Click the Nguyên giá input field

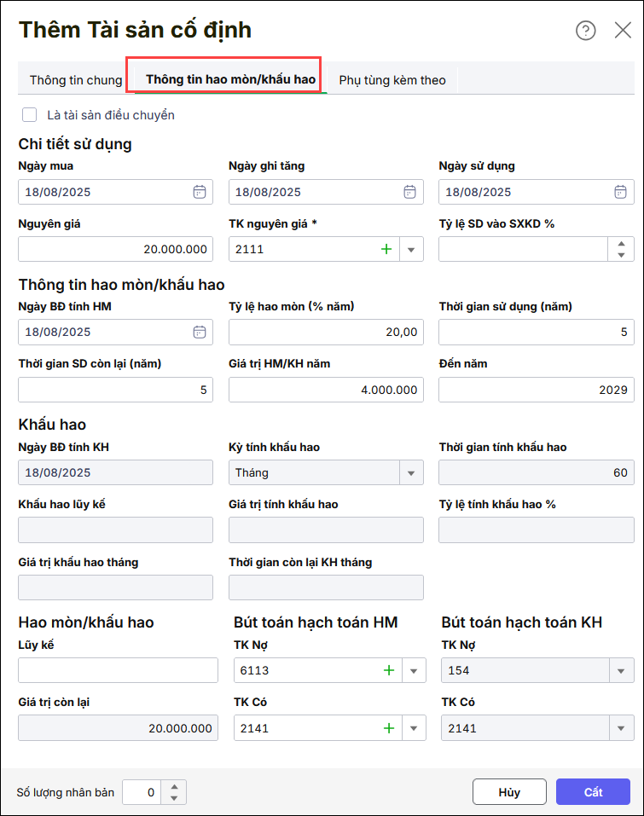point(115,249)
